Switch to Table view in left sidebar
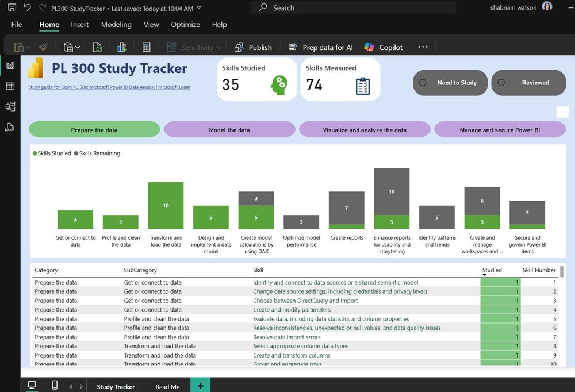The image size is (575, 392). tap(10, 86)
